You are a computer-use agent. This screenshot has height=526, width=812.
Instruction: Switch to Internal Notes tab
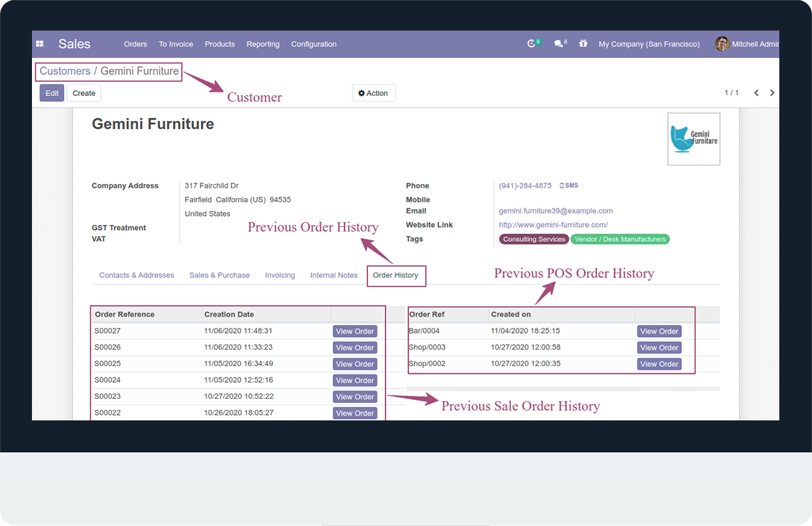pyautogui.click(x=334, y=275)
